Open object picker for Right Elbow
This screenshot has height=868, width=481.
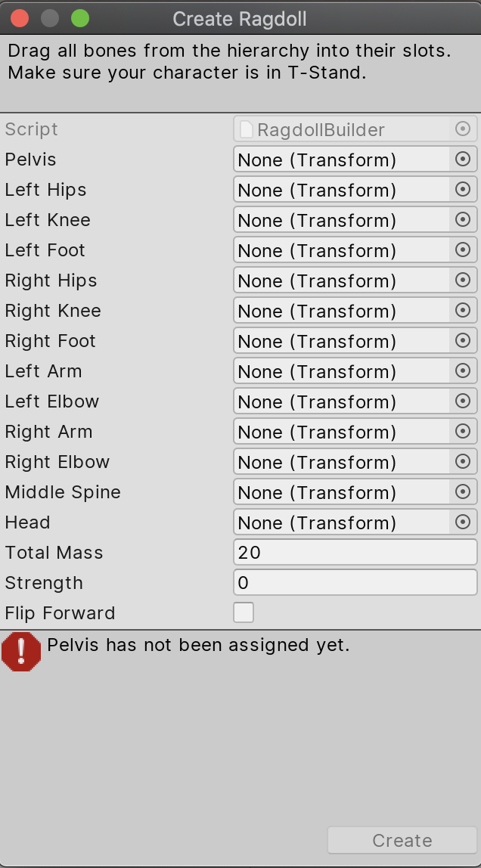tap(463, 462)
